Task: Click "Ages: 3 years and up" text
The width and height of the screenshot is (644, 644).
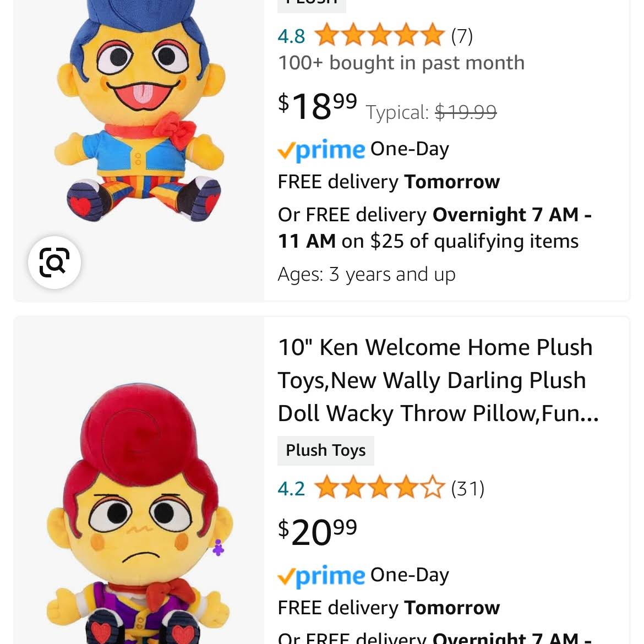Action: pyautogui.click(x=367, y=274)
